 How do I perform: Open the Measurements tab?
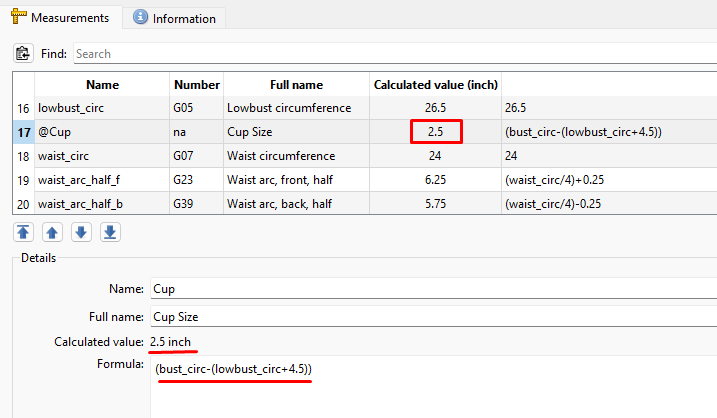click(61, 18)
